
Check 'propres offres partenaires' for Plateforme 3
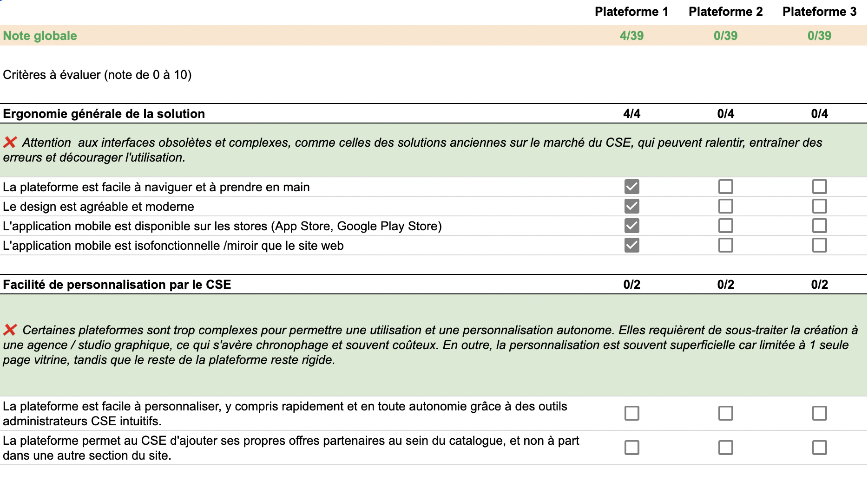[x=819, y=448]
